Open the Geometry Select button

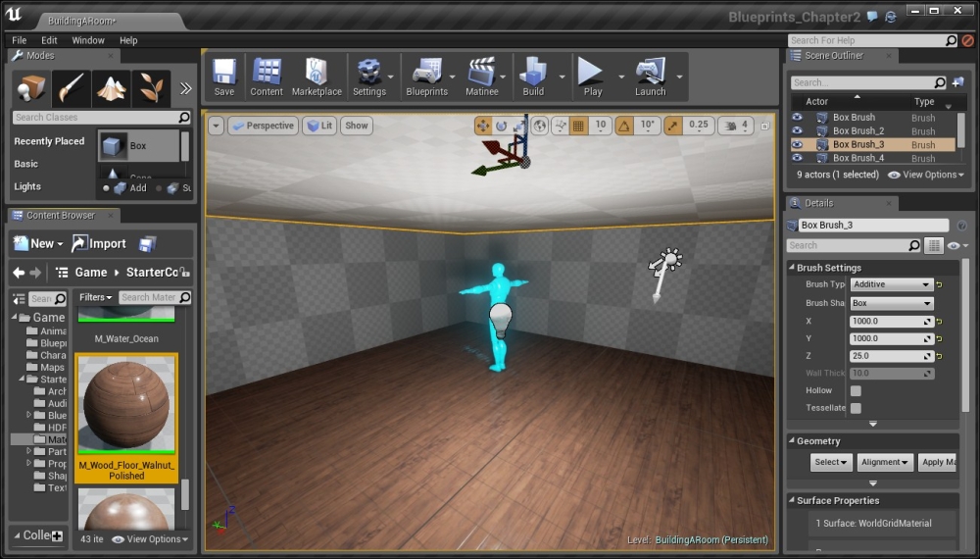(831, 462)
